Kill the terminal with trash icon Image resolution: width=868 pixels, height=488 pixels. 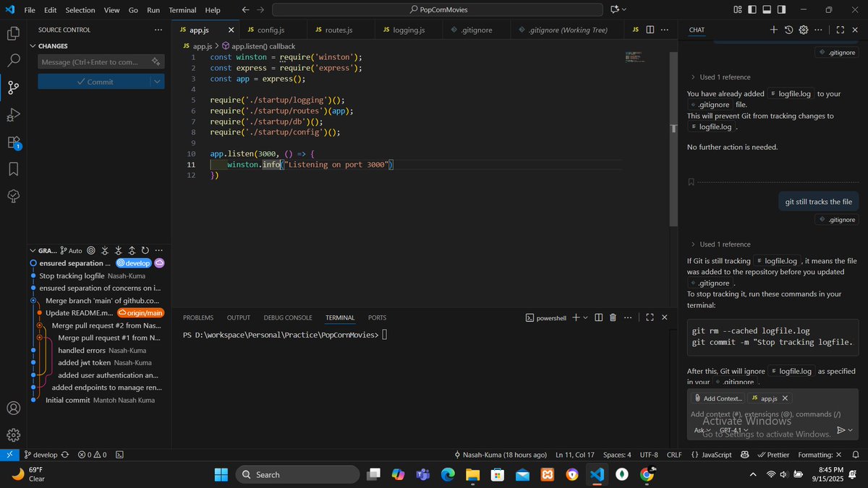[613, 317]
